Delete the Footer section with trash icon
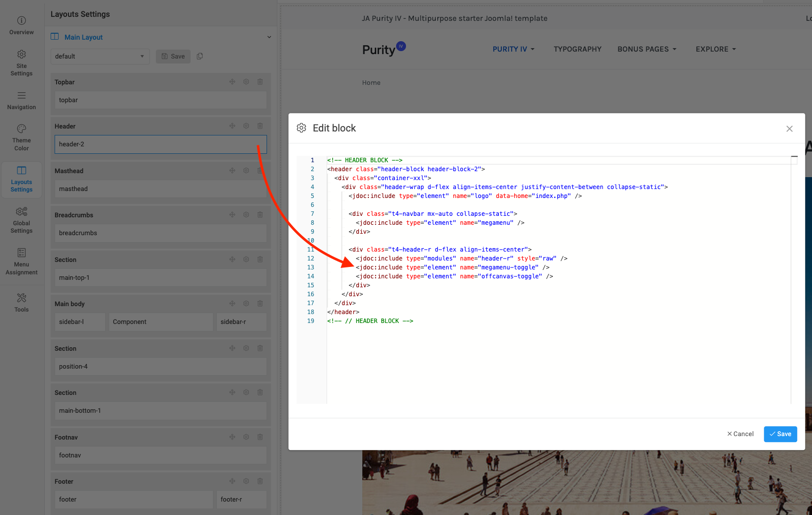812x515 pixels. 260,481
